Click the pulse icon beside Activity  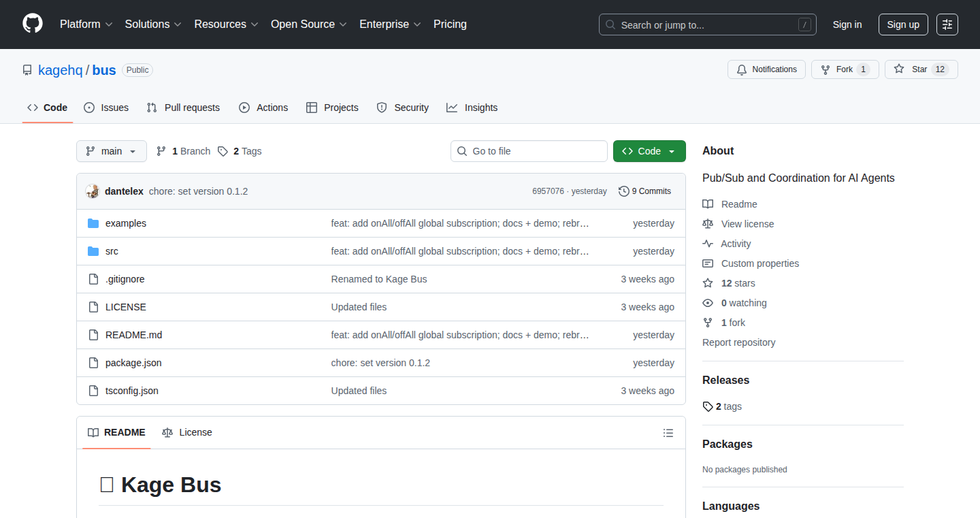tap(708, 244)
